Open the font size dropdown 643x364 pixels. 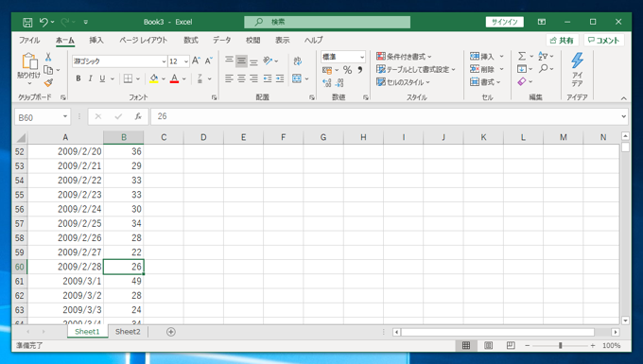186,61
